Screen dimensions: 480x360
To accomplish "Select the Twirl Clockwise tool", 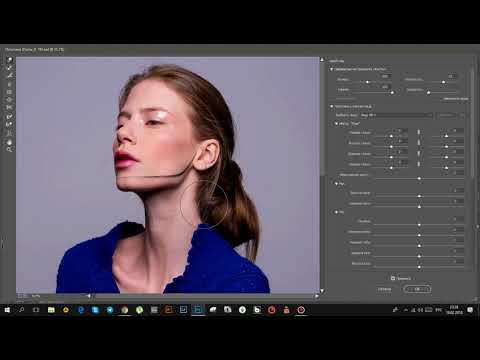I will click(9, 84).
